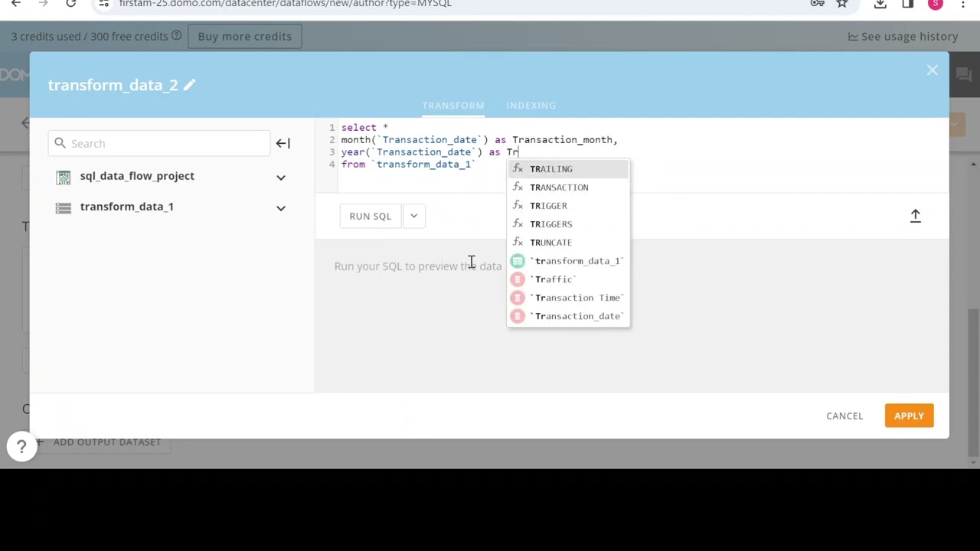Click the browser address bar URL
The image size is (980, 551).
(x=285, y=4)
